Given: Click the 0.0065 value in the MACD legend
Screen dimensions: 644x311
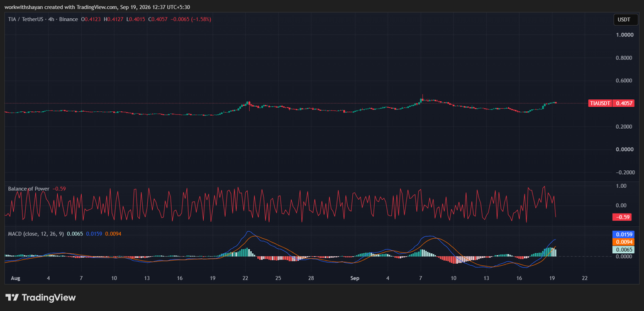Looking at the screenshot, I should coord(75,234).
